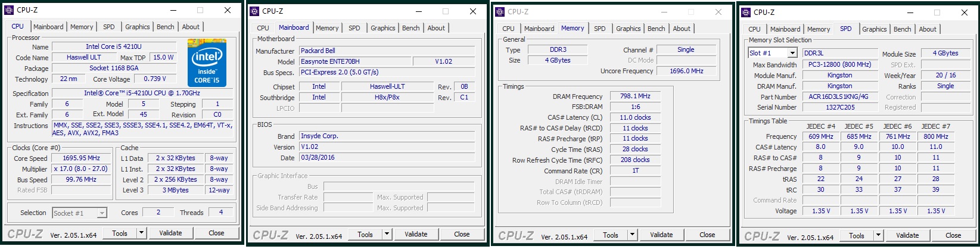Open Bench tab in the Memory window
Image resolution: width=980 pixels, height=249 pixels.
(x=657, y=29)
